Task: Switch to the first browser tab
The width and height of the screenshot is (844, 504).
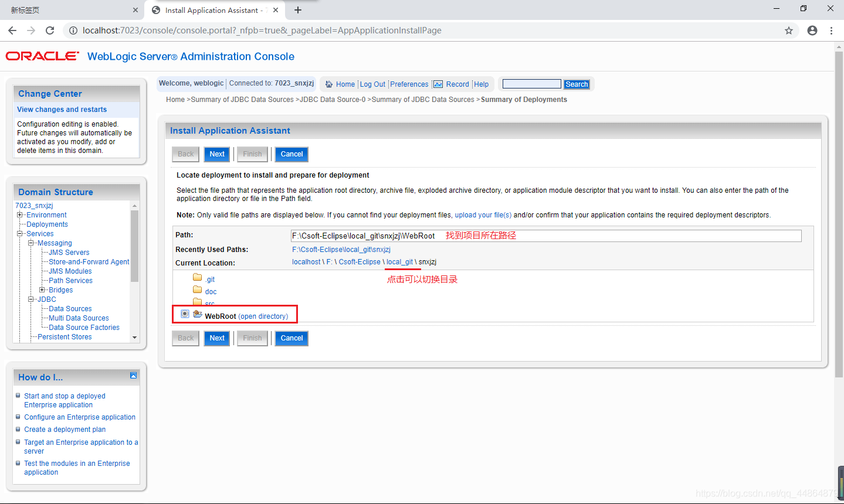Action: 72,10
